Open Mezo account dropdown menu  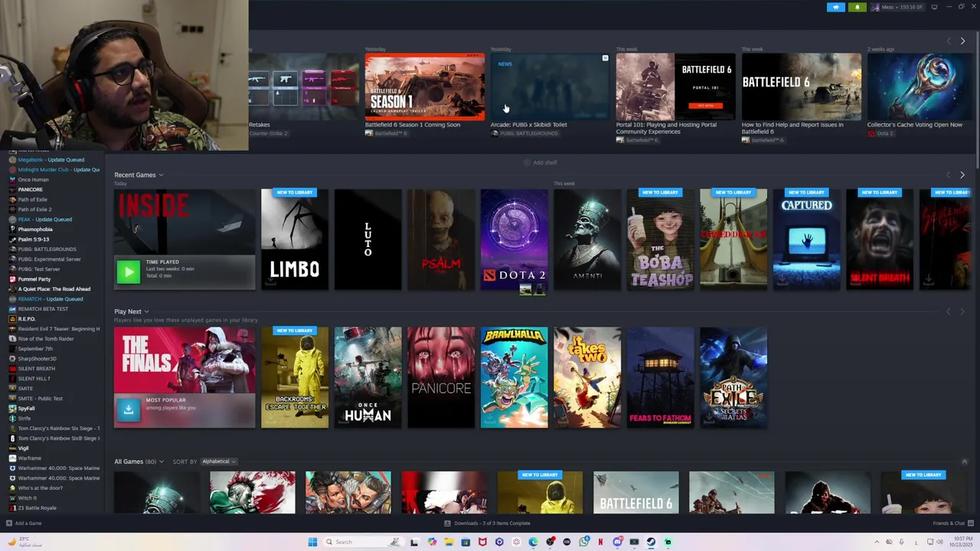click(897, 7)
